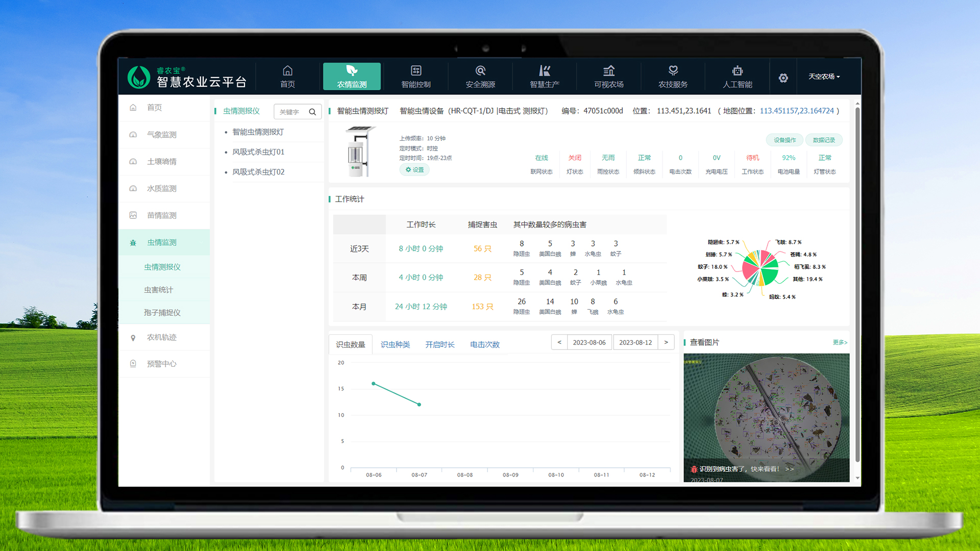Click the 08-07 data point on line chart
Viewport: 980px width, 551px height.
pos(420,405)
